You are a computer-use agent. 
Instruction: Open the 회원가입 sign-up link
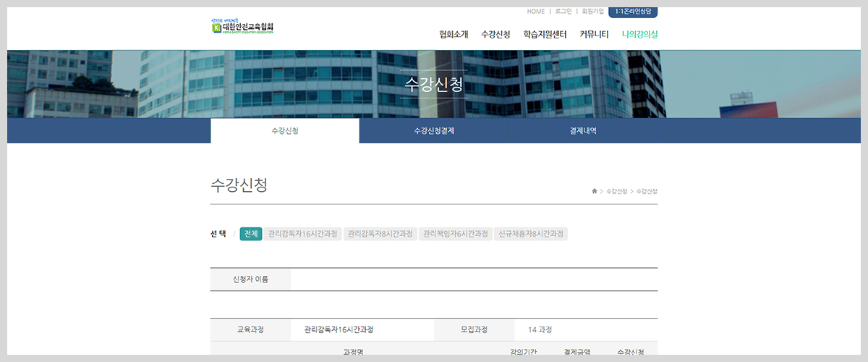tap(592, 12)
